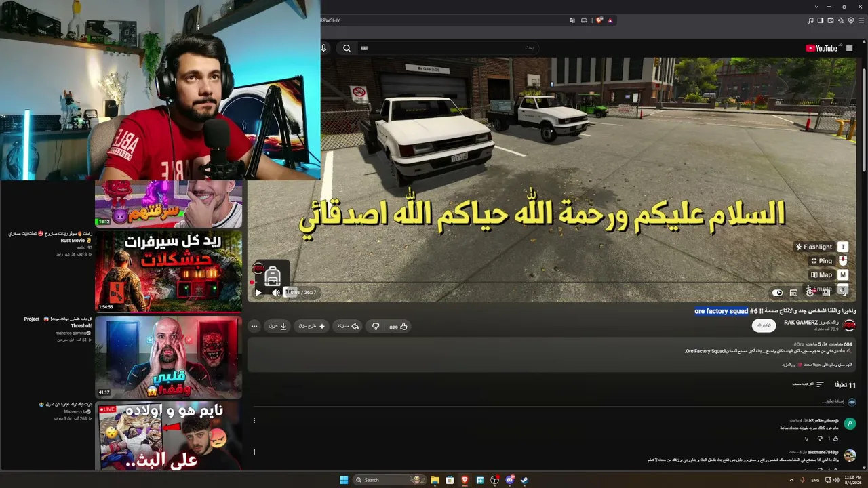Screen dimensions: 868x488
Task: Open the YouTube hamburger guide menu
Action: 850,48
